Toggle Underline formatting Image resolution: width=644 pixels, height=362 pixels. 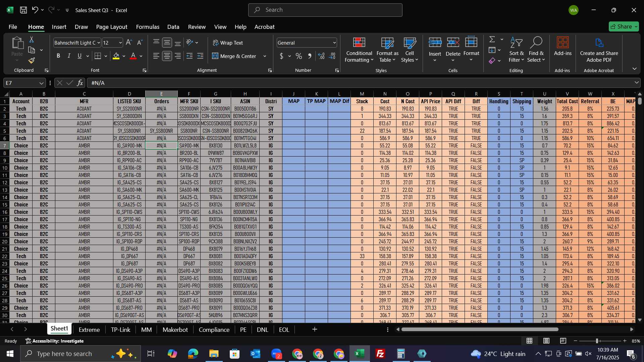(x=79, y=56)
